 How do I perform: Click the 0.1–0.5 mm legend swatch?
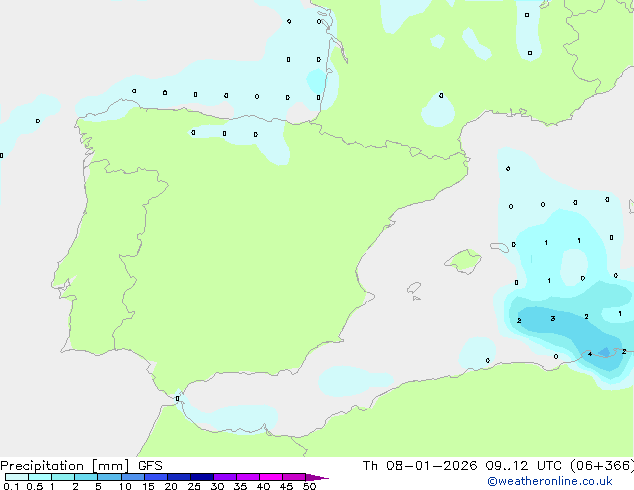[17, 477]
